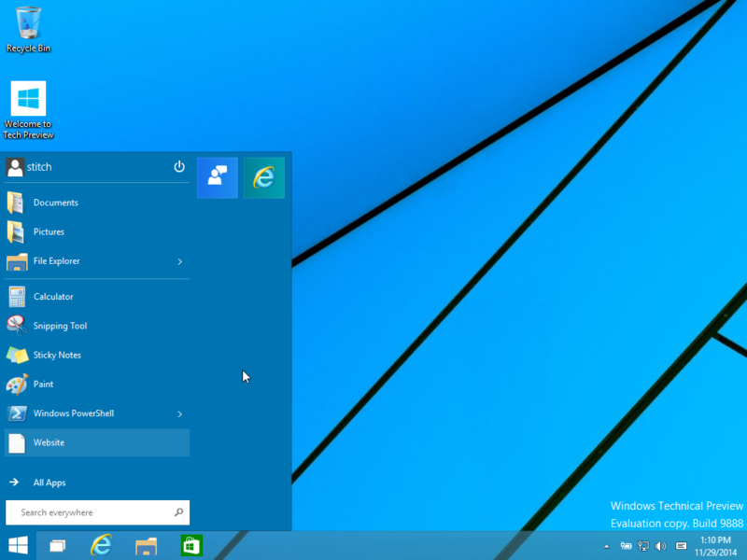Screen dimensions: 747x560
Task: Open the Recycle Bin on the desktop
Action: [28, 23]
